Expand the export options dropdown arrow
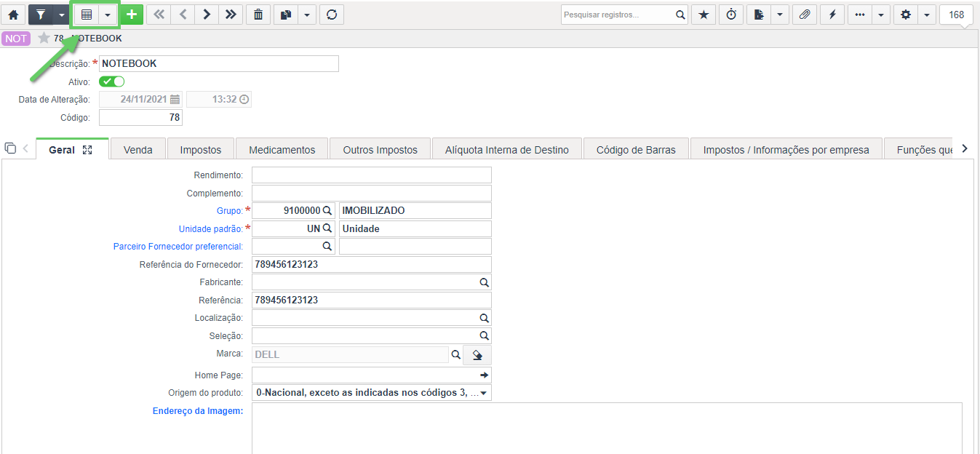This screenshot has width=980, height=454. 780,15
